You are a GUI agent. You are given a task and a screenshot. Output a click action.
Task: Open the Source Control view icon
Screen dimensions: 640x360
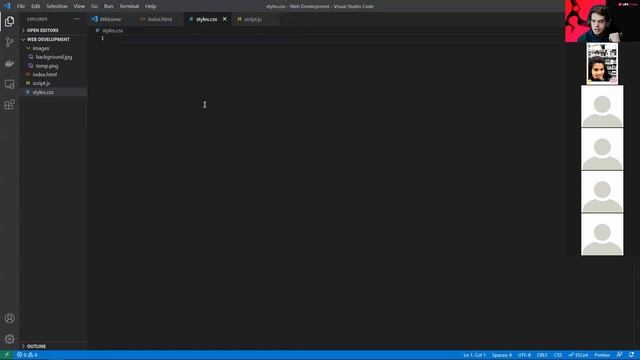pyautogui.click(x=9, y=42)
